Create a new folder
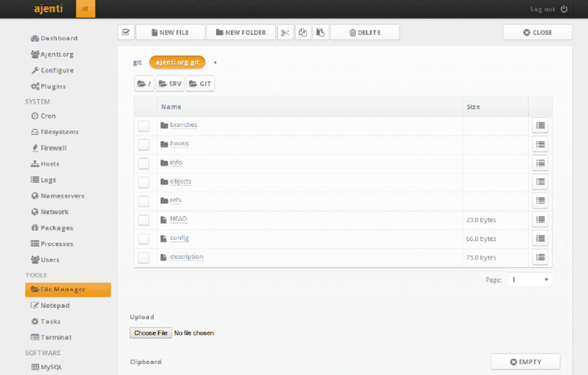 241,32
